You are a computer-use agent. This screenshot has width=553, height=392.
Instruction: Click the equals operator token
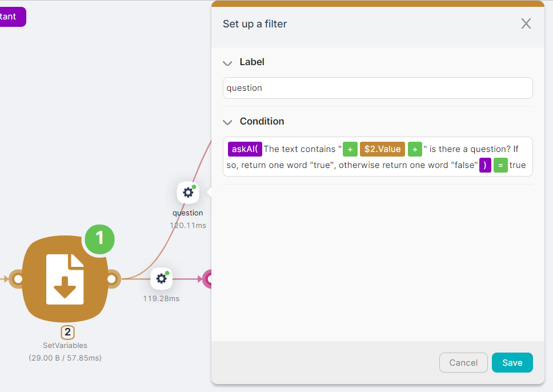pyautogui.click(x=500, y=166)
